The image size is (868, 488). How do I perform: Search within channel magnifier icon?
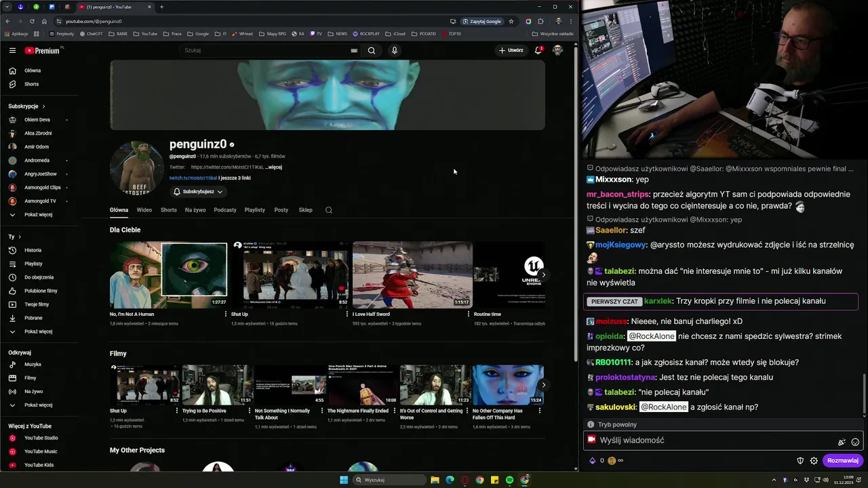click(x=329, y=210)
